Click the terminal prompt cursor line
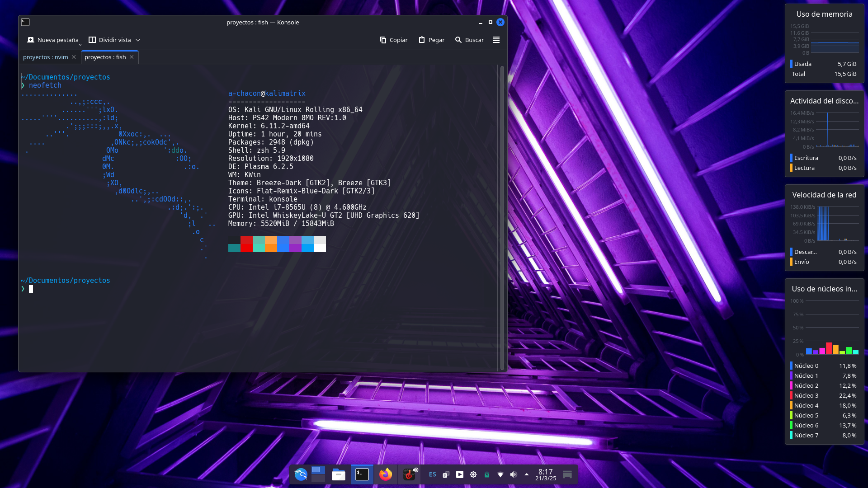Viewport: 868px width, 488px height. pyautogui.click(x=31, y=289)
